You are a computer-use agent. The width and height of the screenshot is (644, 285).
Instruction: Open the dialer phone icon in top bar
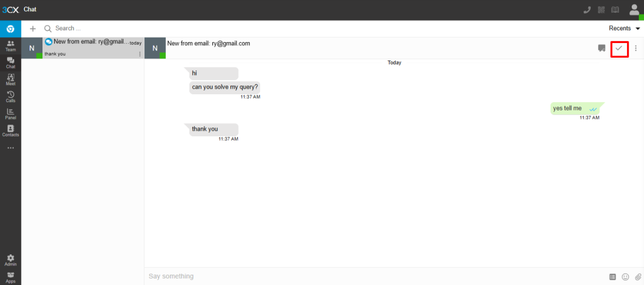click(587, 10)
